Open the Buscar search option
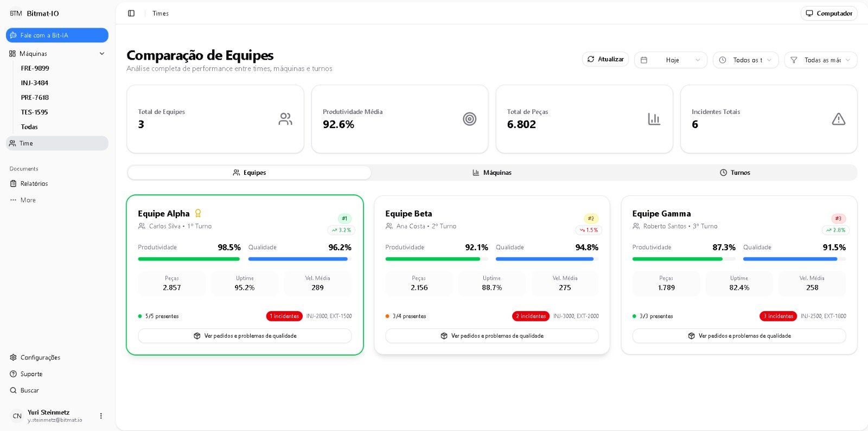Screen dimensions: 868x431 (29, 390)
